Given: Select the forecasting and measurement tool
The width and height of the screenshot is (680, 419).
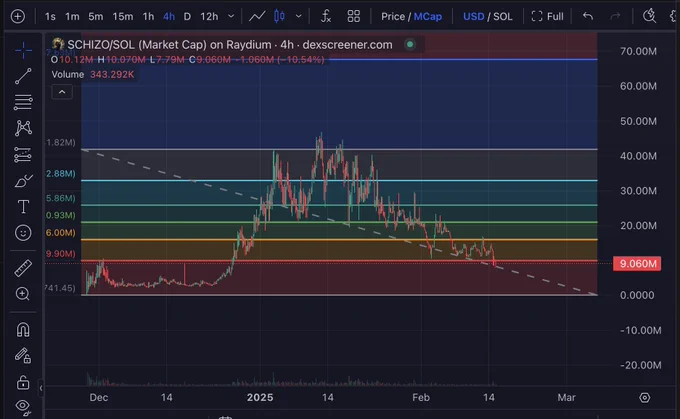Looking at the screenshot, I should [23, 154].
